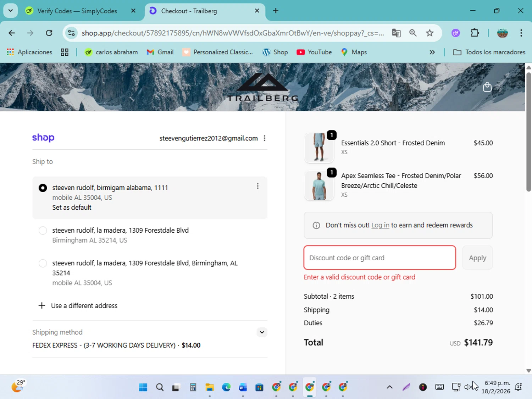Viewport: 532px width, 399px height.
Task: Translate this page icon
Action: (396, 33)
